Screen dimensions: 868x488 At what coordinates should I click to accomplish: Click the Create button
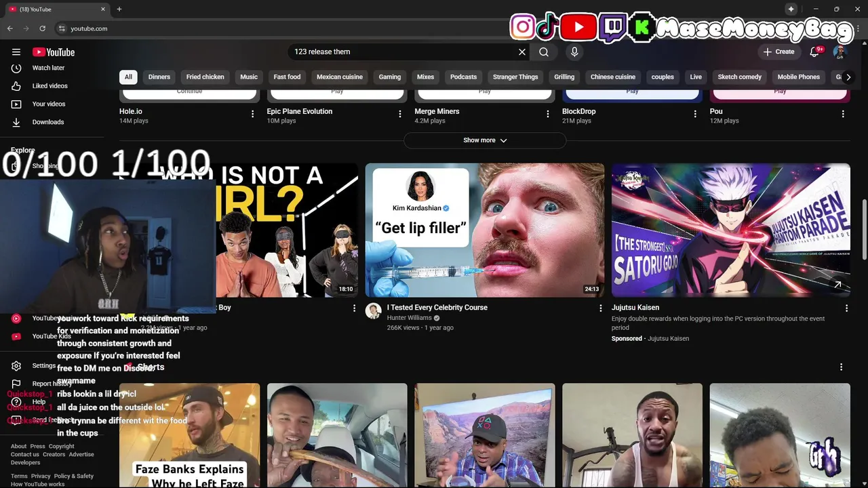point(778,52)
